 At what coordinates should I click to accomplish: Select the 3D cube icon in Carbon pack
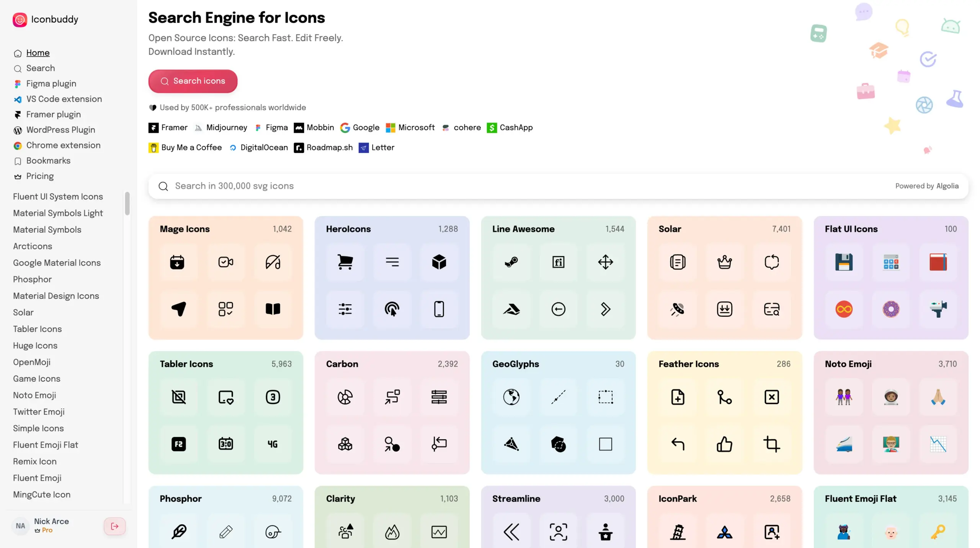345,444
